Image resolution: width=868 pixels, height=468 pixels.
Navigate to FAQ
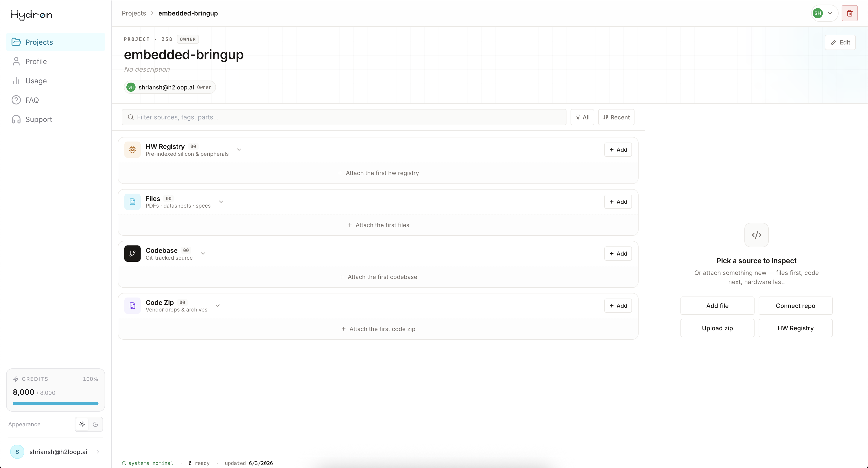tap(56, 100)
